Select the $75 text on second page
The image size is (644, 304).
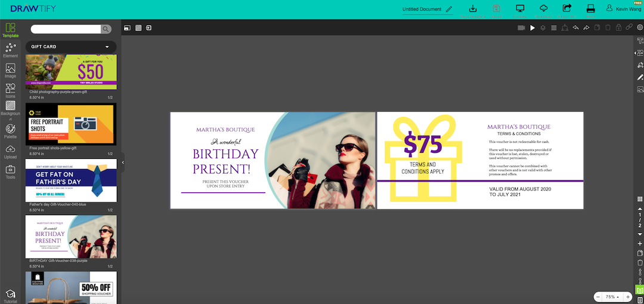(x=423, y=144)
